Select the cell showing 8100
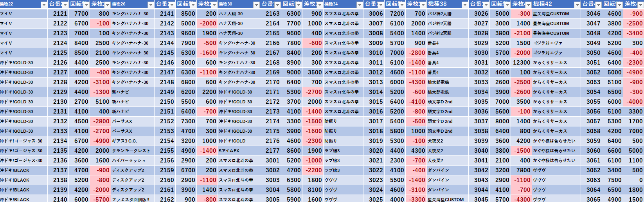 click(x=313, y=190)
